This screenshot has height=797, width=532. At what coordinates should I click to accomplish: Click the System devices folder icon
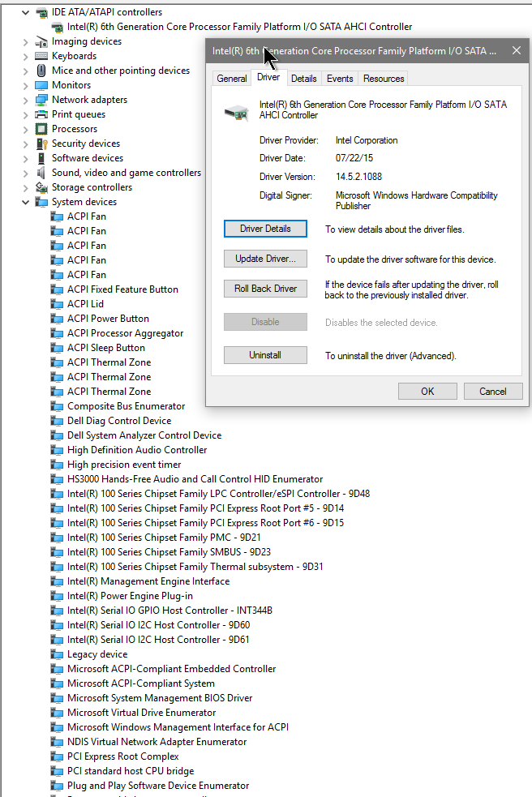(x=41, y=202)
